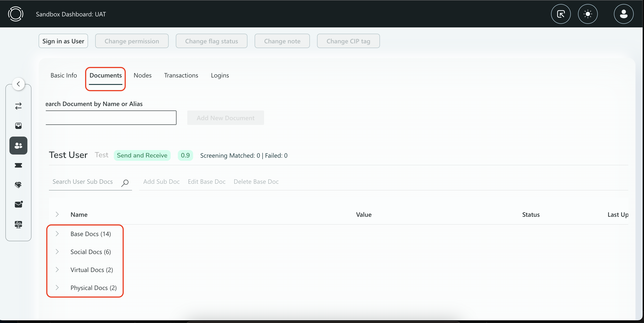This screenshot has width=644, height=323.
Task: Open the archive box sidebar icon
Action: point(18,126)
